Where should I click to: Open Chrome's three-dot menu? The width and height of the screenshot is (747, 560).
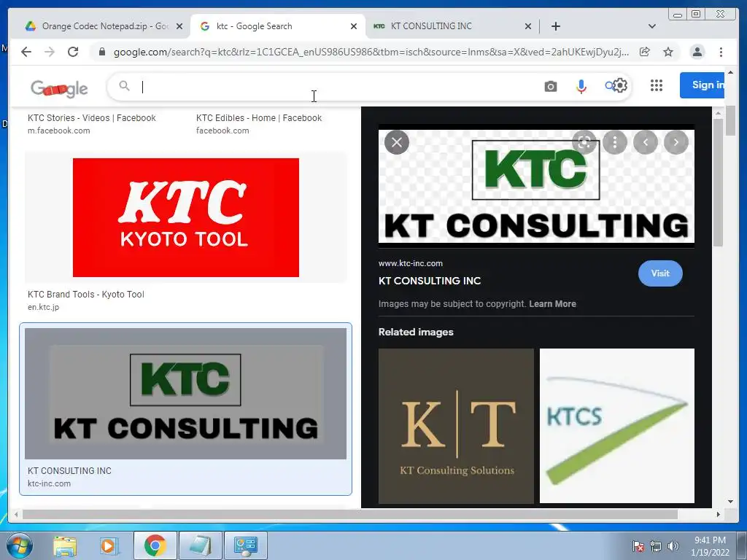721,52
